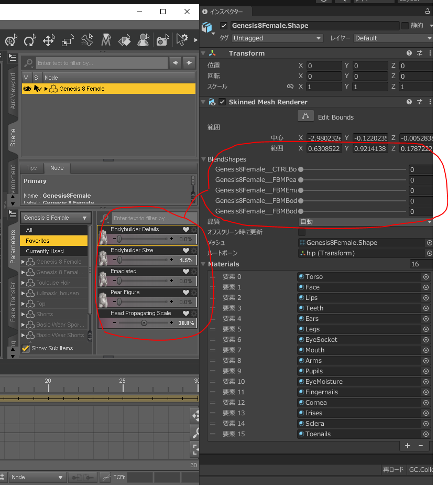Click the Pear Figure heart icon
Screen dimensions: 448x485
pyautogui.click(x=186, y=292)
